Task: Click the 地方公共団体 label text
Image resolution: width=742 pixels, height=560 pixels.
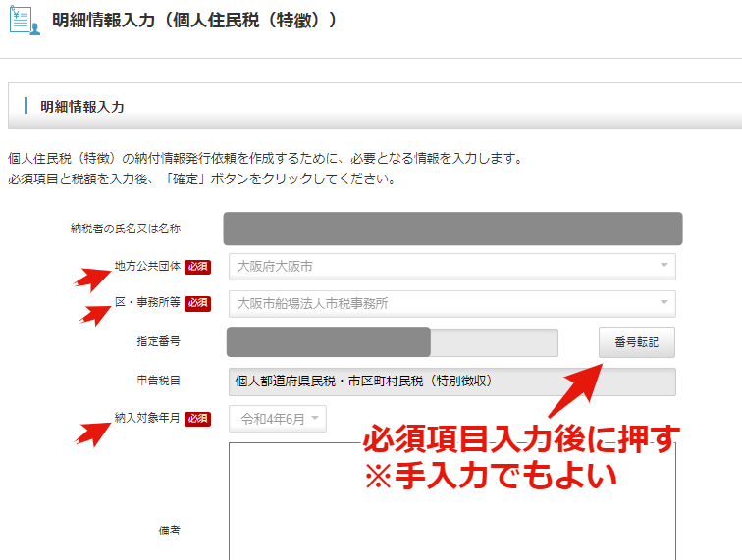Action: pos(147,266)
